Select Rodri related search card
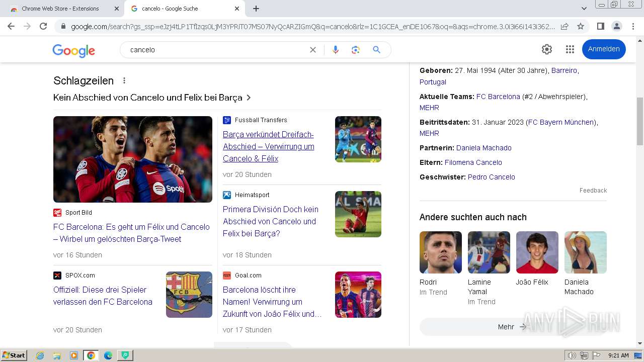The height and width of the screenshot is (362, 644). (x=441, y=264)
